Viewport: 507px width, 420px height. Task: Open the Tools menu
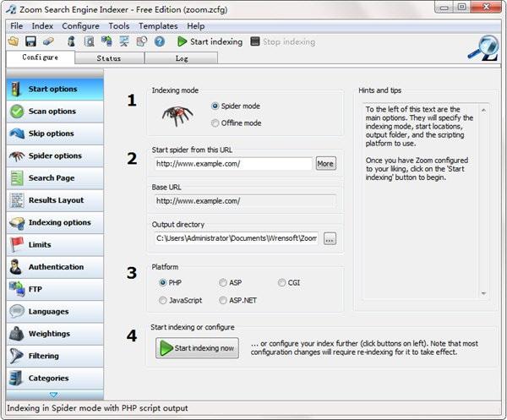point(118,26)
